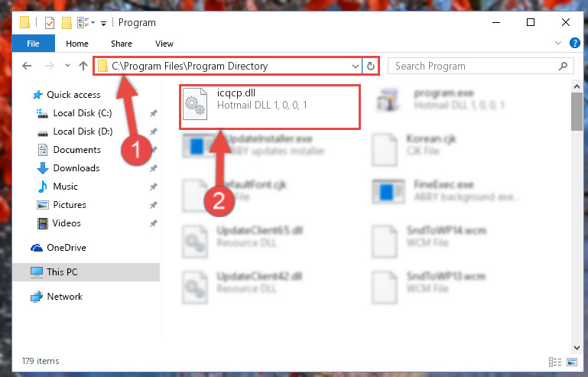Select the icqcp.dll file
This screenshot has height=377, width=588.
[x=270, y=107]
